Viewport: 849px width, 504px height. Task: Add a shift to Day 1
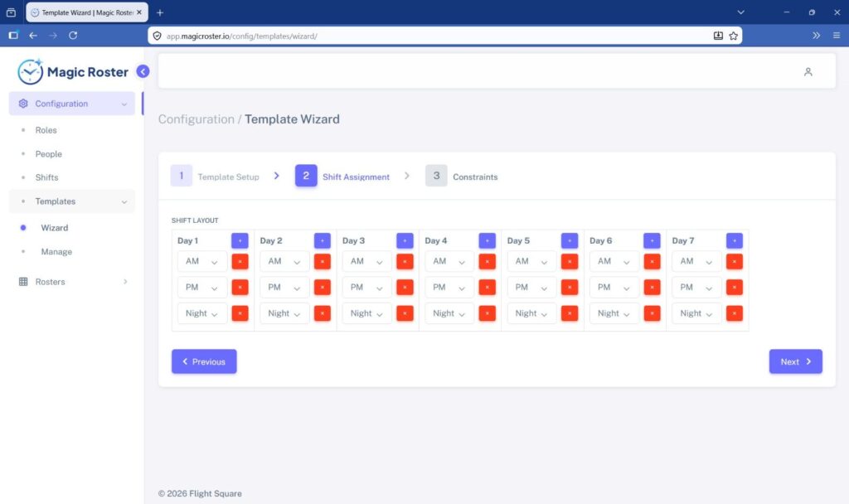tap(240, 240)
